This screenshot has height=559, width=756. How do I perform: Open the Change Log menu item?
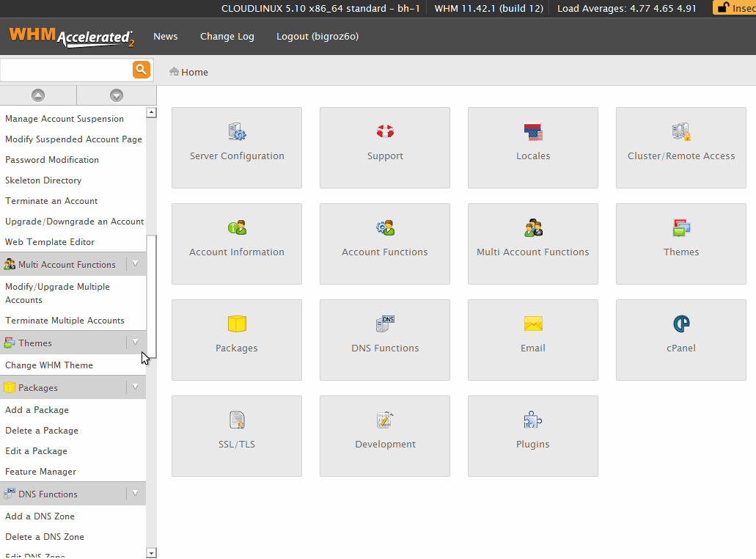227,37
